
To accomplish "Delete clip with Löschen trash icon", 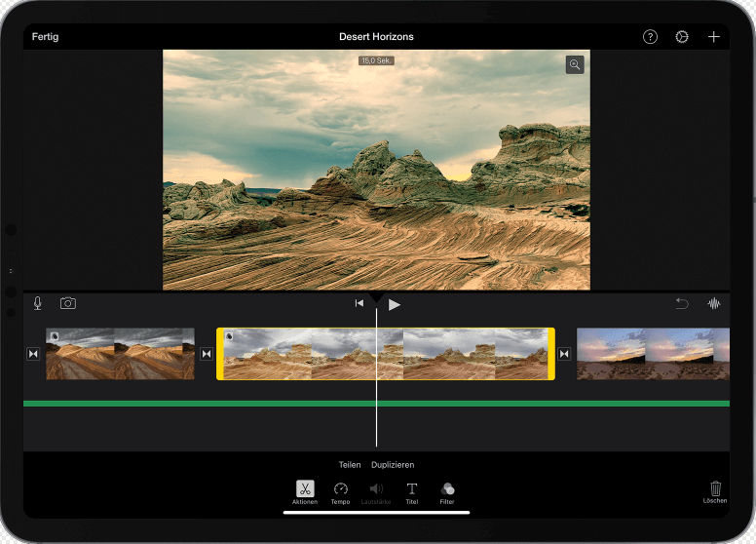I will (715, 489).
